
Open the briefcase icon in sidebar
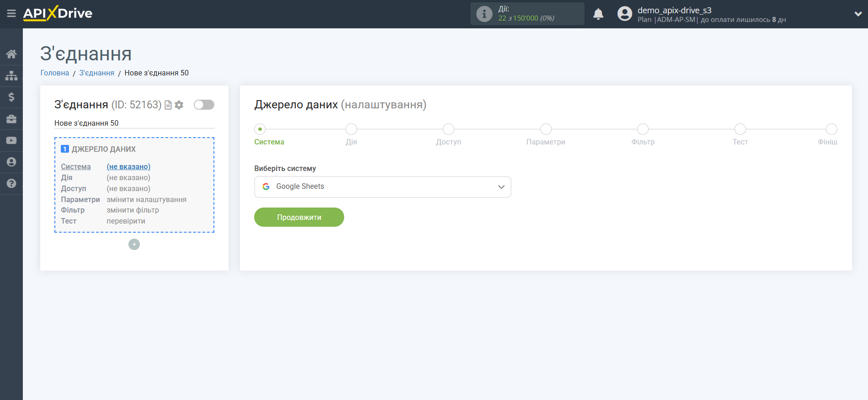(x=11, y=119)
